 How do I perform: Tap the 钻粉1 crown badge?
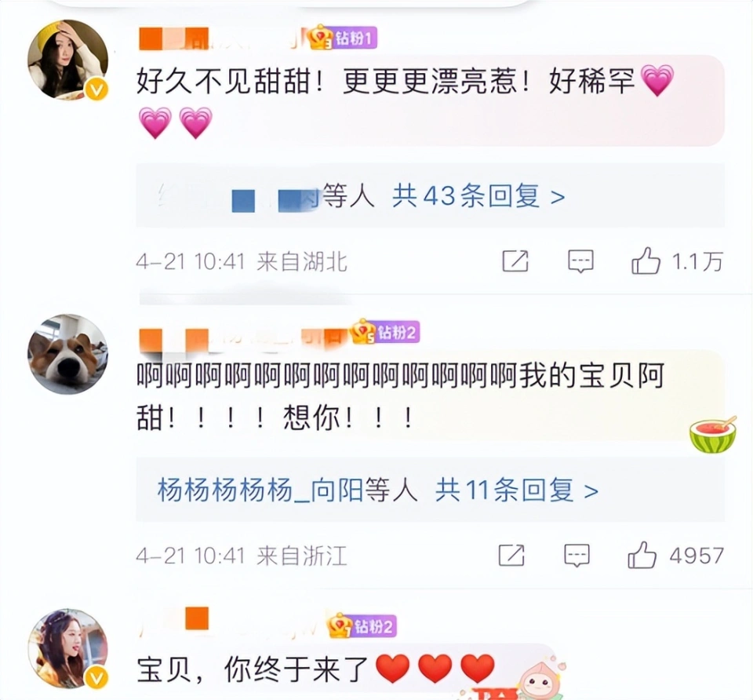click(343, 38)
